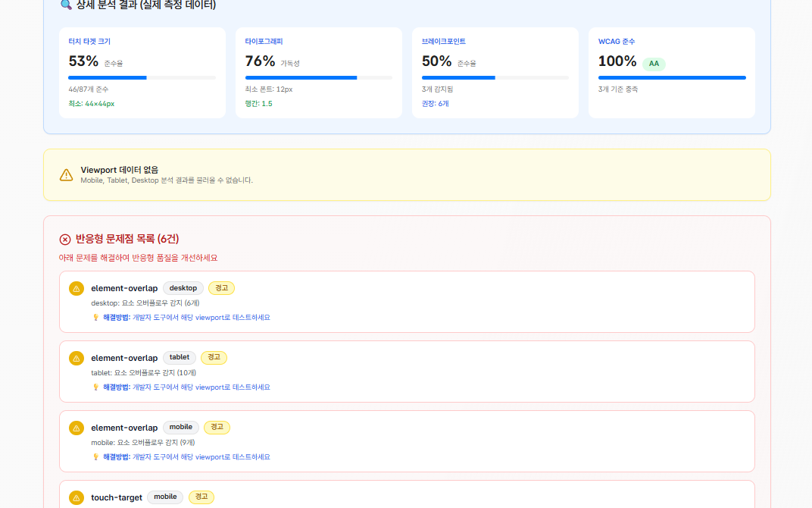The image size is (812, 508).
Task: Click the 타이포그래피 progress bar
Action: pos(318,78)
